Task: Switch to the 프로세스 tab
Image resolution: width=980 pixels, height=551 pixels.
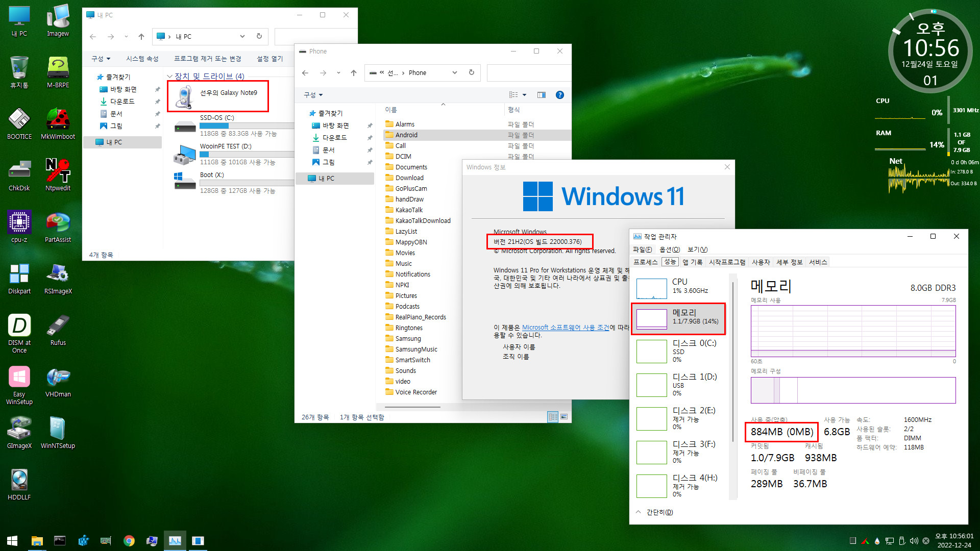Action: [x=646, y=262]
